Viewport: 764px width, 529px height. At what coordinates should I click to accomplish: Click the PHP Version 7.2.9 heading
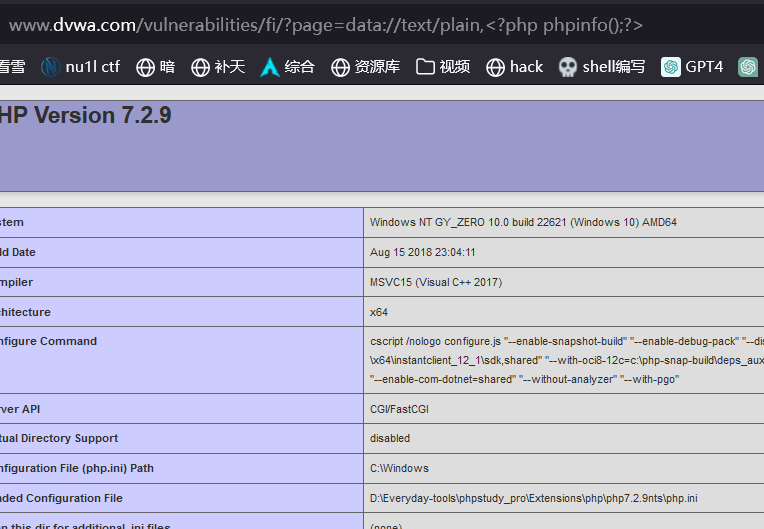tap(86, 116)
